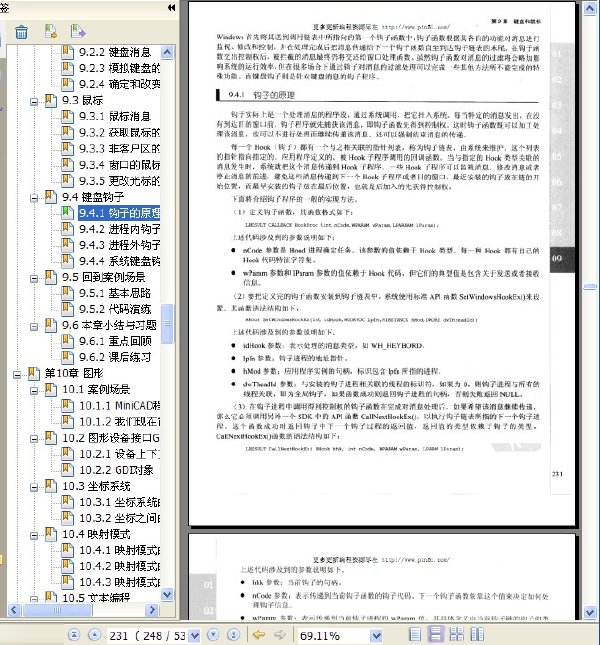
Task: Click document vertical scrollbar thumb
Action: click(590, 287)
